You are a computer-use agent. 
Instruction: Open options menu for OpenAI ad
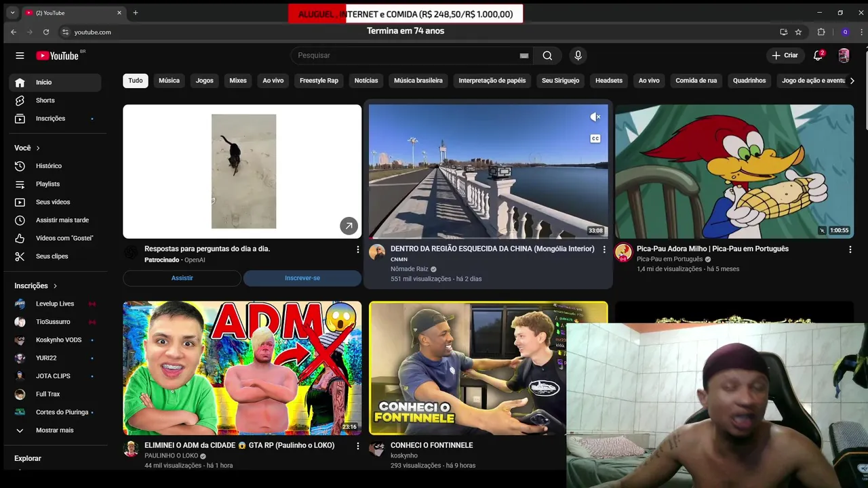[358, 249]
